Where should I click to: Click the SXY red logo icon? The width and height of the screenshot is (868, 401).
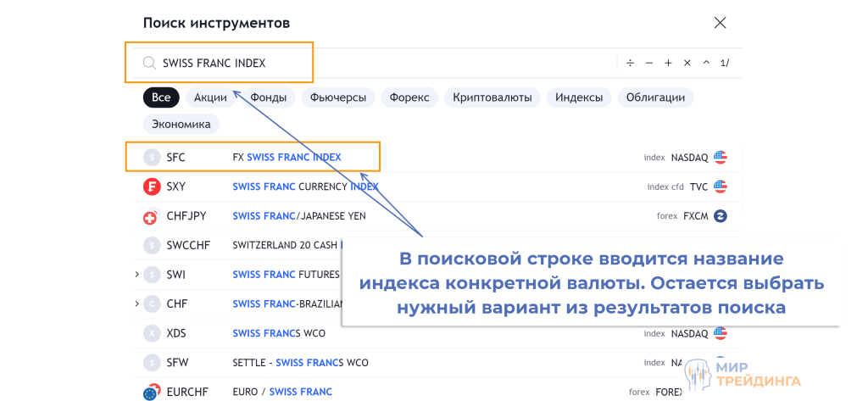(x=152, y=187)
